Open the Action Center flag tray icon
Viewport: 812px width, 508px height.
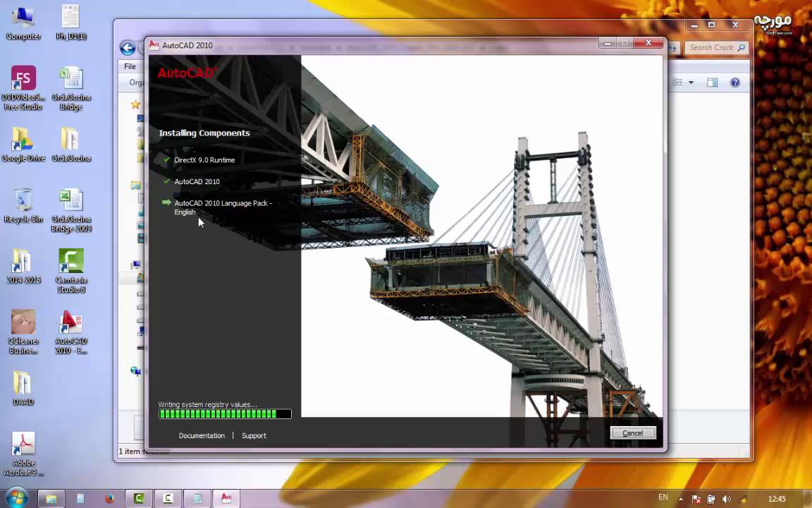click(x=696, y=499)
